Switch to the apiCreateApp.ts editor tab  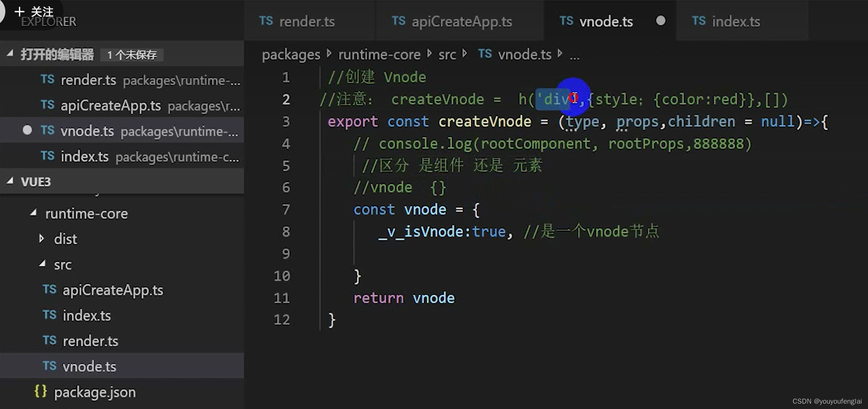pos(459,21)
